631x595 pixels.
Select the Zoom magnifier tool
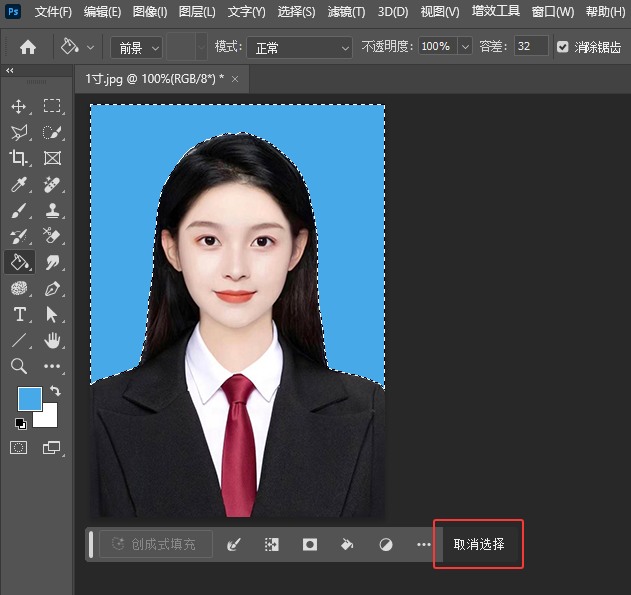click(x=19, y=366)
